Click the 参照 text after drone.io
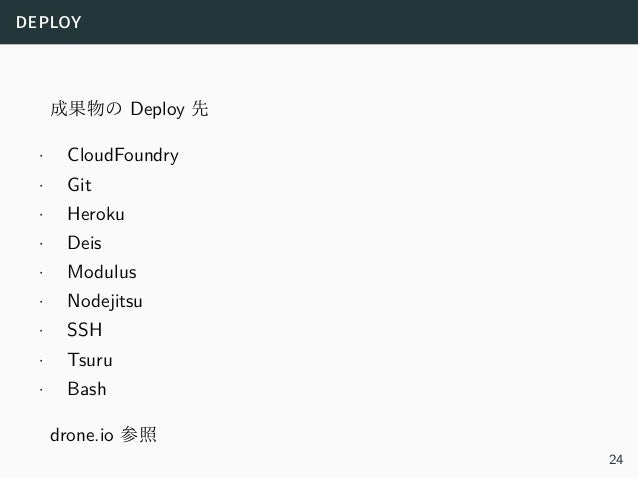638x479 pixels. click(138, 435)
